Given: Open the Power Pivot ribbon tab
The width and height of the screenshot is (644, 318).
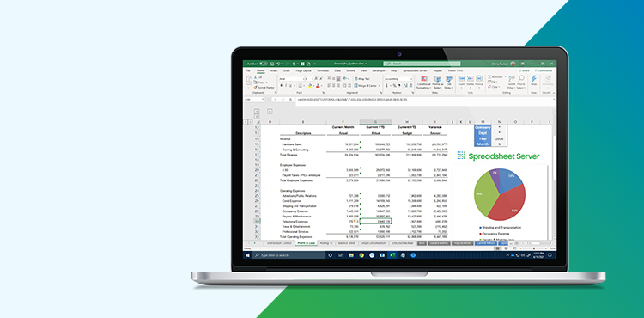Looking at the screenshot, I should click(x=455, y=70).
